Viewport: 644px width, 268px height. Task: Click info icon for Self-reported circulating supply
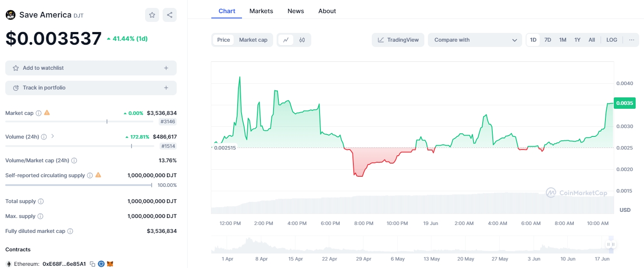tap(90, 175)
